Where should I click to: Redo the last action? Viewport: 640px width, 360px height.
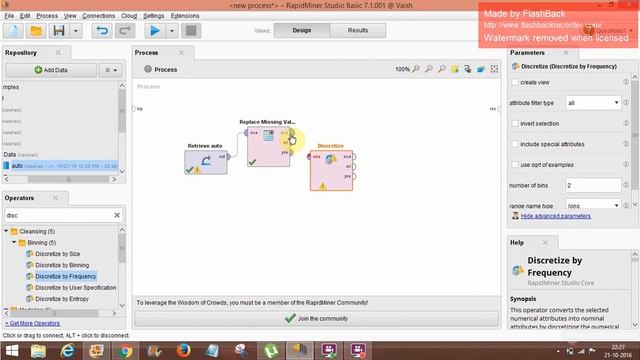tap(125, 31)
